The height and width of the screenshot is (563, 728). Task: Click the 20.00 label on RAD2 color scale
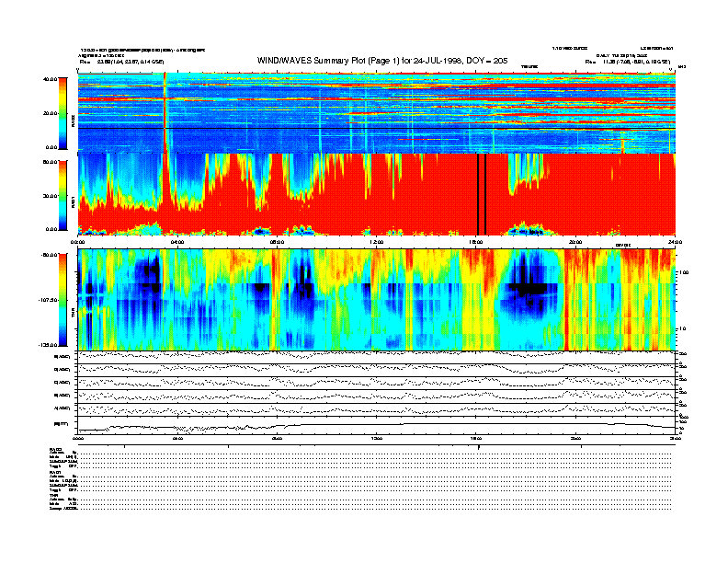pyautogui.click(x=50, y=113)
